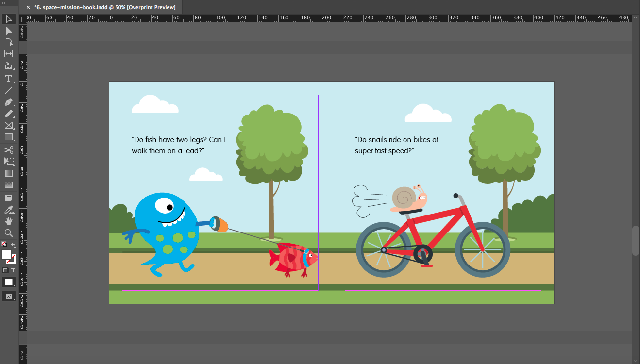This screenshot has height=364, width=640.
Task: Select the Direct Selection tool
Action: (x=9, y=31)
